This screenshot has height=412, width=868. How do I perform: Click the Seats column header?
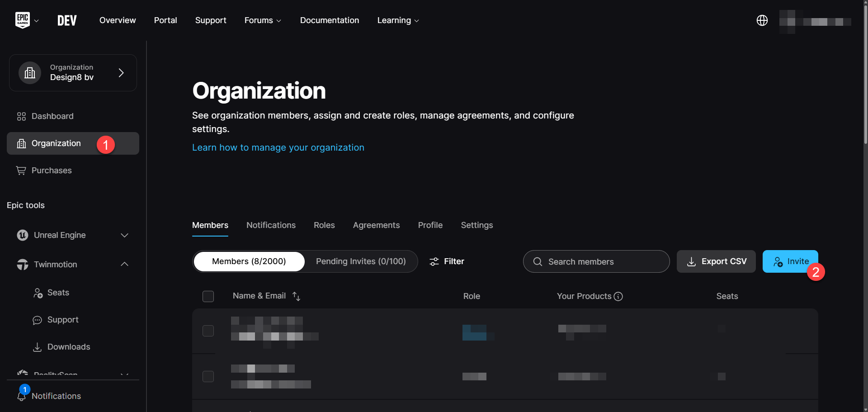pos(727,296)
